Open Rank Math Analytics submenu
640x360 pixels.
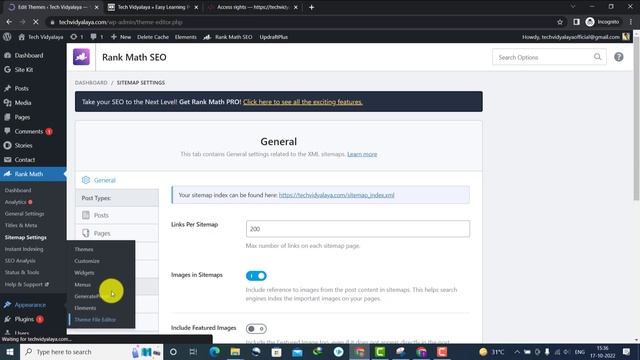point(16,202)
